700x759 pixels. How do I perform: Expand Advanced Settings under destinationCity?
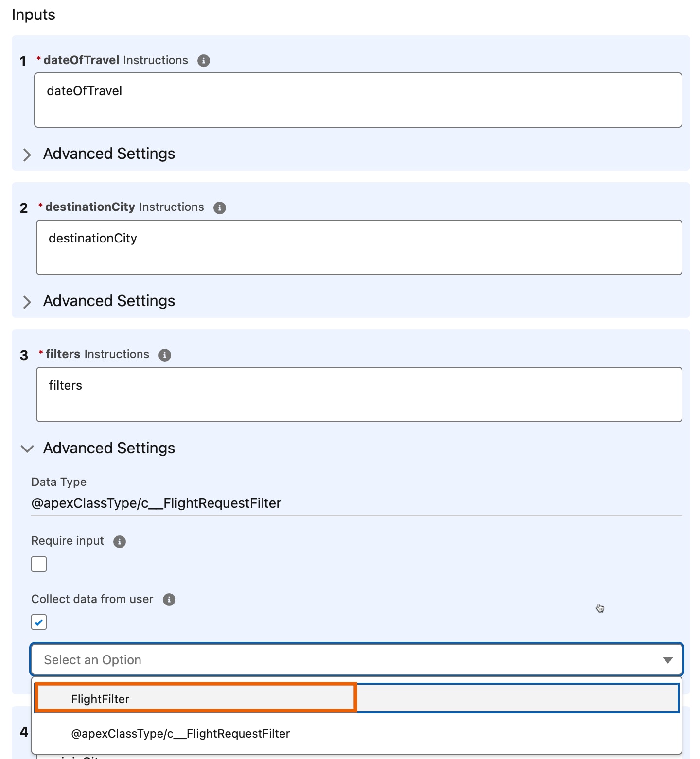(x=99, y=301)
